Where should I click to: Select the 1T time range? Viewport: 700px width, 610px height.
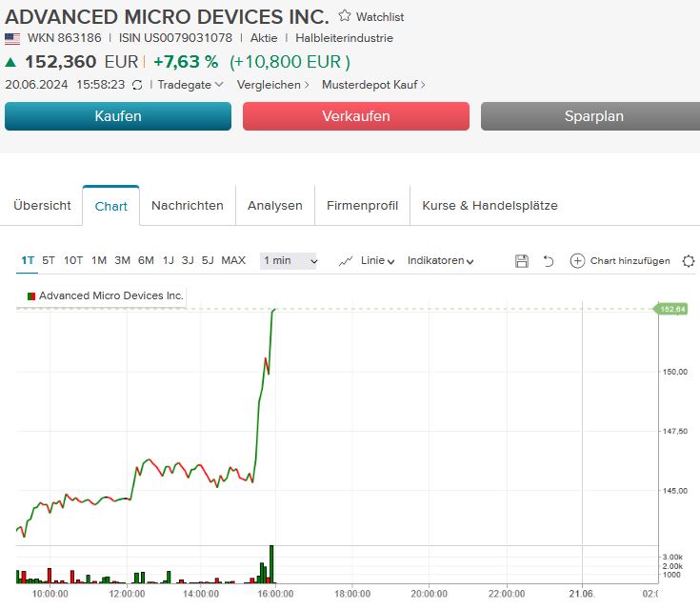click(x=28, y=260)
